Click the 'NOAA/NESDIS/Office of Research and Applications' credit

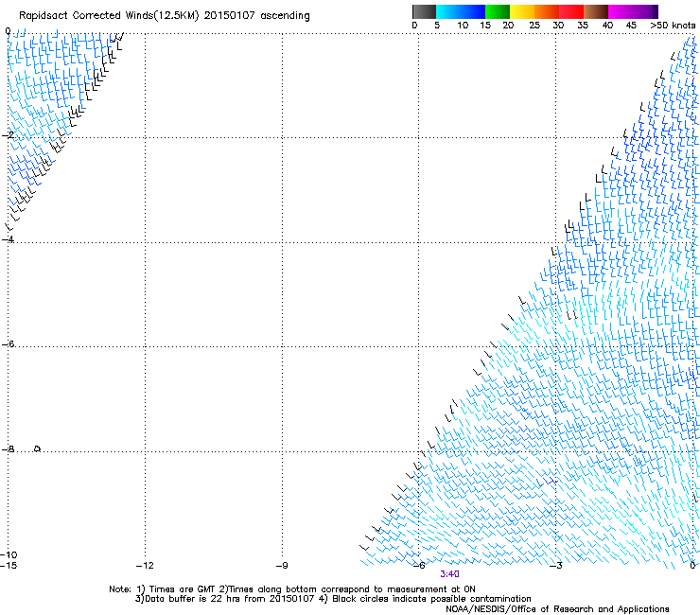click(x=557, y=609)
